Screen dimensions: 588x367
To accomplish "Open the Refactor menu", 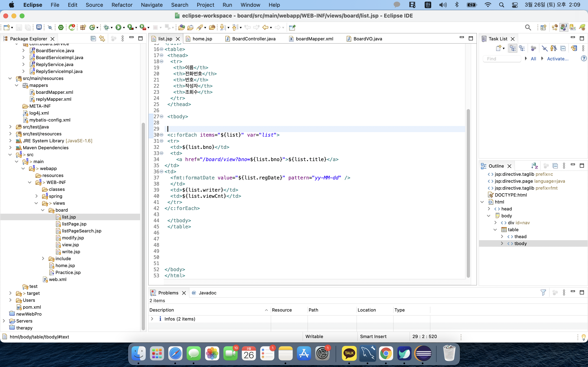I will [122, 5].
